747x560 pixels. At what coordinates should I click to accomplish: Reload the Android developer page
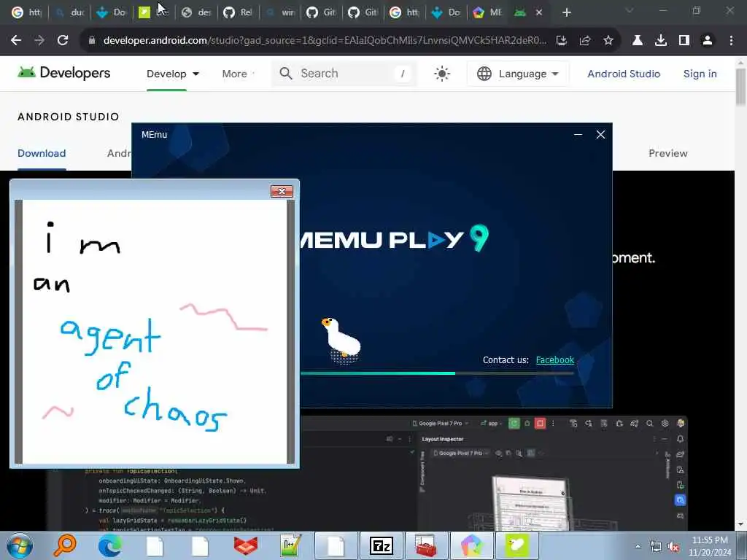pyautogui.click(x=63, y=41)
